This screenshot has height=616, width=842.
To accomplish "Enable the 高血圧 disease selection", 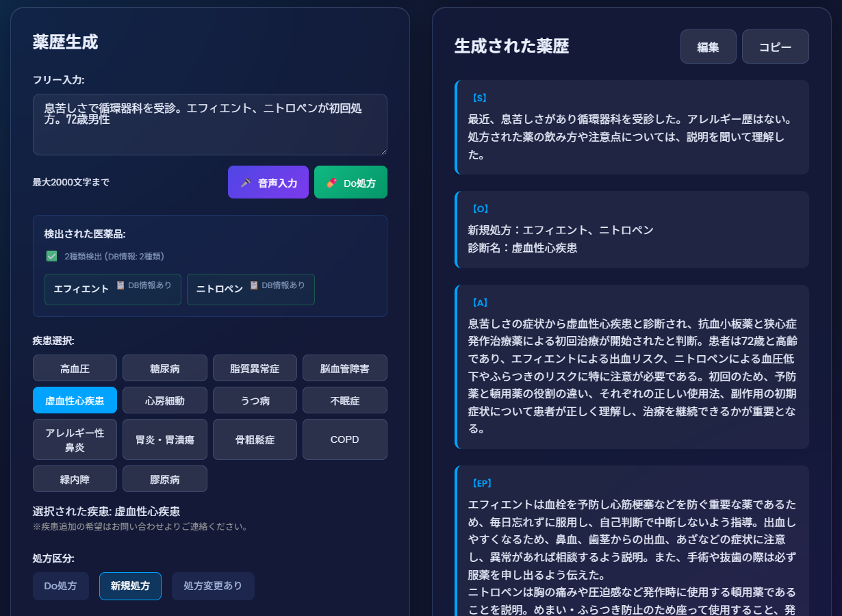I will (75, 368).
